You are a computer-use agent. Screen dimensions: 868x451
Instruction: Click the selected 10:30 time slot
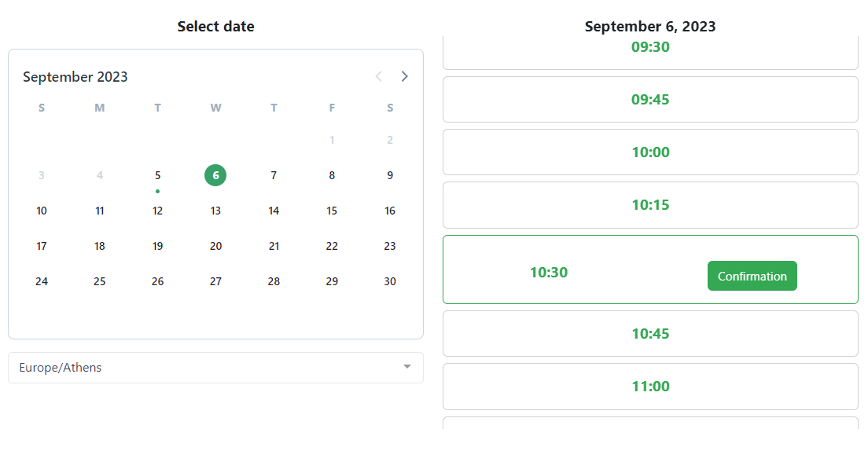pos(549,273)
